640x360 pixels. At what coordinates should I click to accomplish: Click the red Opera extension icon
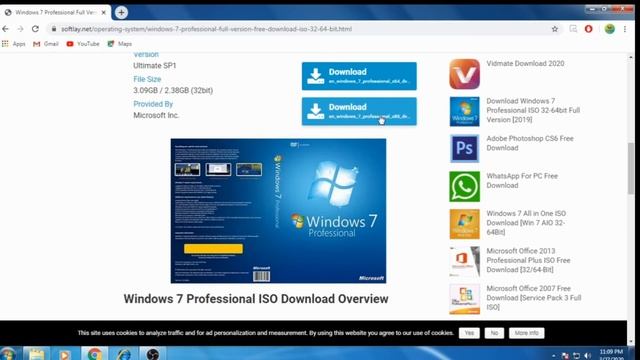tap(589, 29)
